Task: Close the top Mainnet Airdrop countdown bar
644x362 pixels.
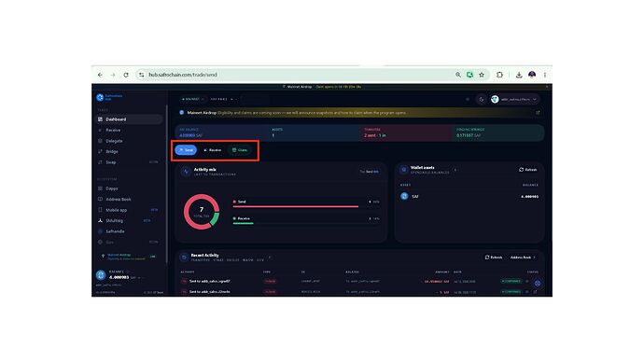Action: click(547, 87)
